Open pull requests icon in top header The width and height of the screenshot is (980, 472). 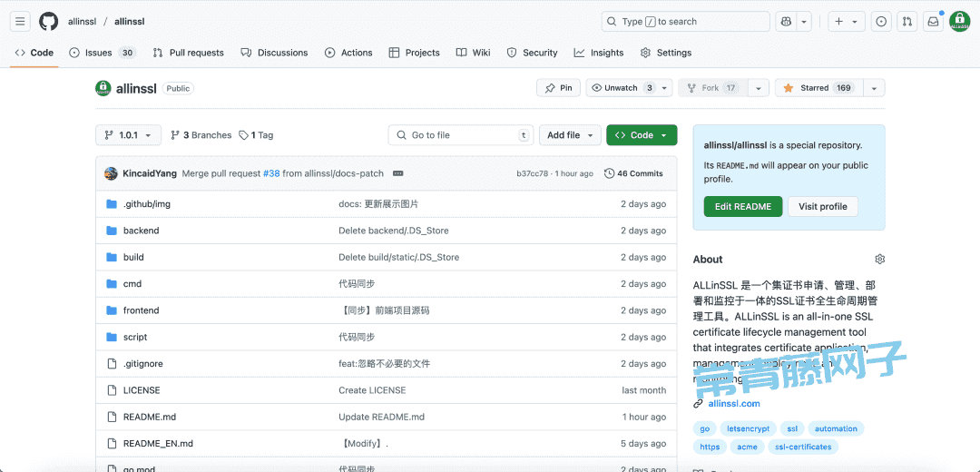(906, 21)
